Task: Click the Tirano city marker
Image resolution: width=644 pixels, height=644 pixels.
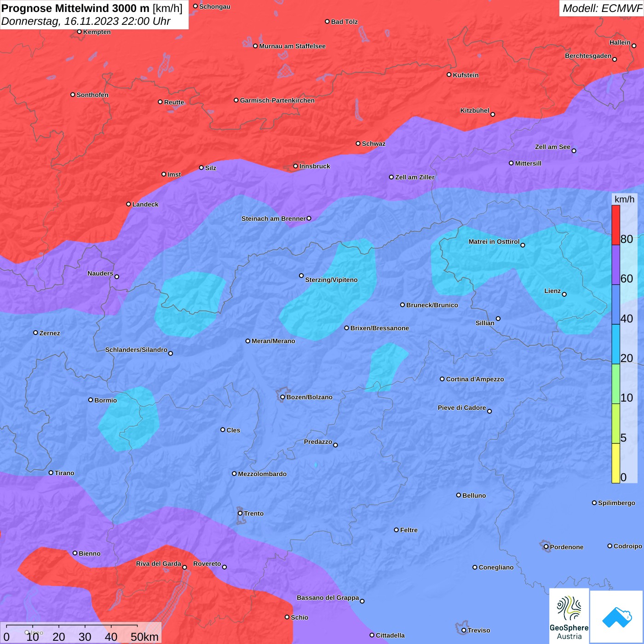Action: (51, 472)
